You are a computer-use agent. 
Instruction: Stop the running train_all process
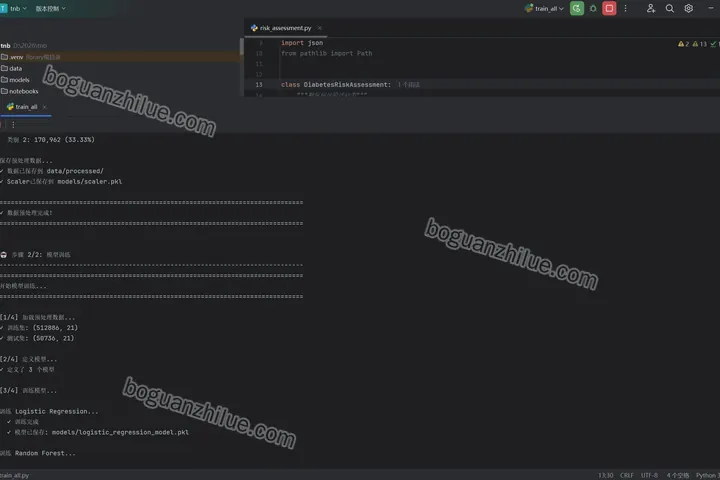[609, 8]
